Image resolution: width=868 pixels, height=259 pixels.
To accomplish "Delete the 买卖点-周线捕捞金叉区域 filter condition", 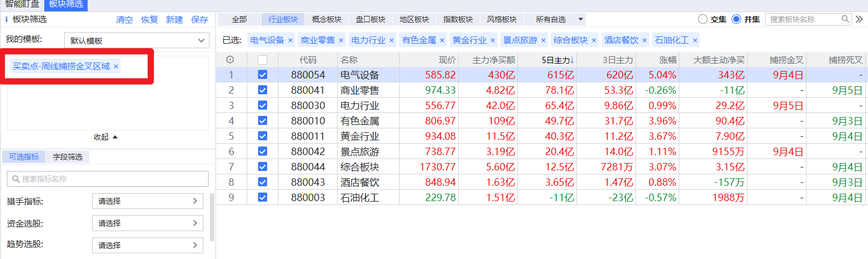I will [x=116, y=66].
